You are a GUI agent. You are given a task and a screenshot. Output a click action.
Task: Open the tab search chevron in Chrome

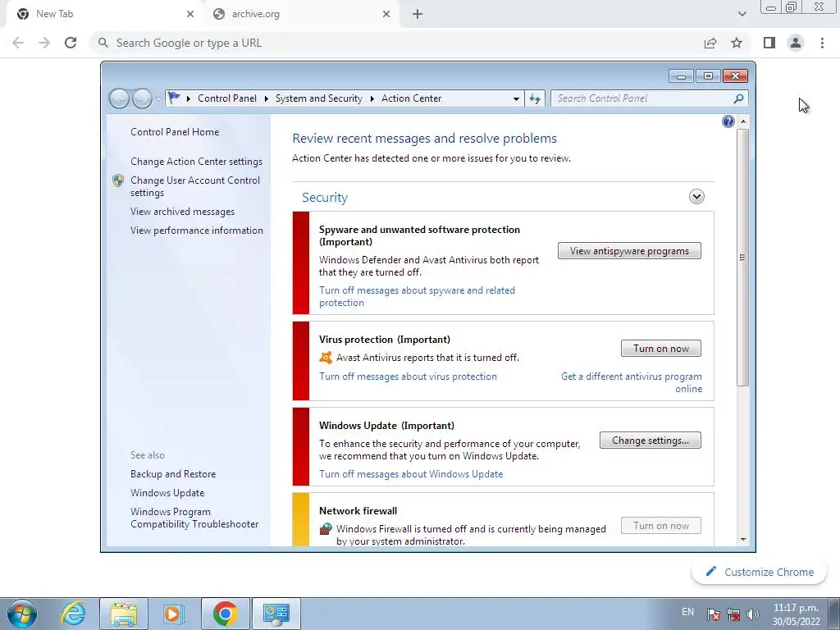tap(742, 14)
